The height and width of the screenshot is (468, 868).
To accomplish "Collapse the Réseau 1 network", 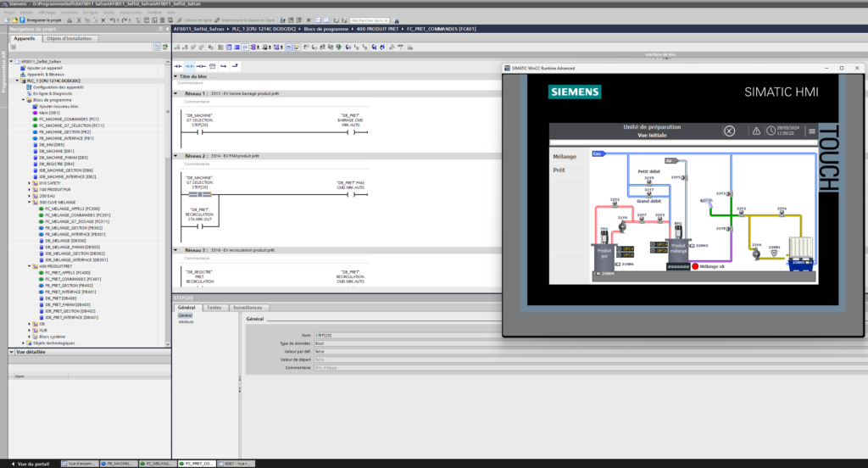I will coord(176,93).
